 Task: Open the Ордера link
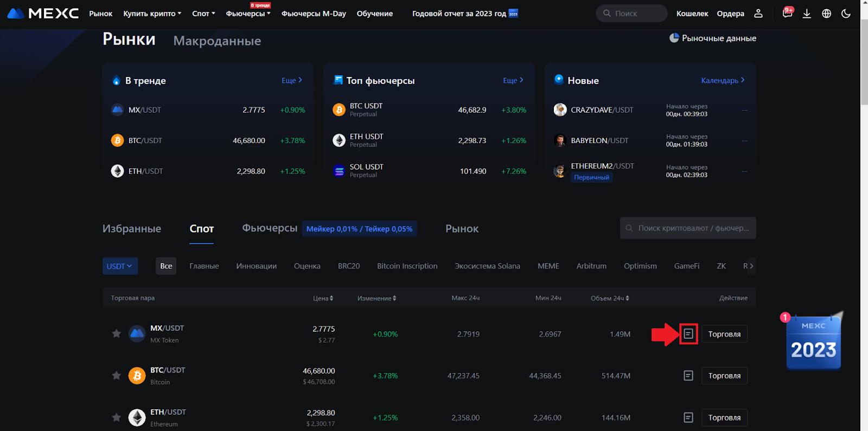(730, 14)
